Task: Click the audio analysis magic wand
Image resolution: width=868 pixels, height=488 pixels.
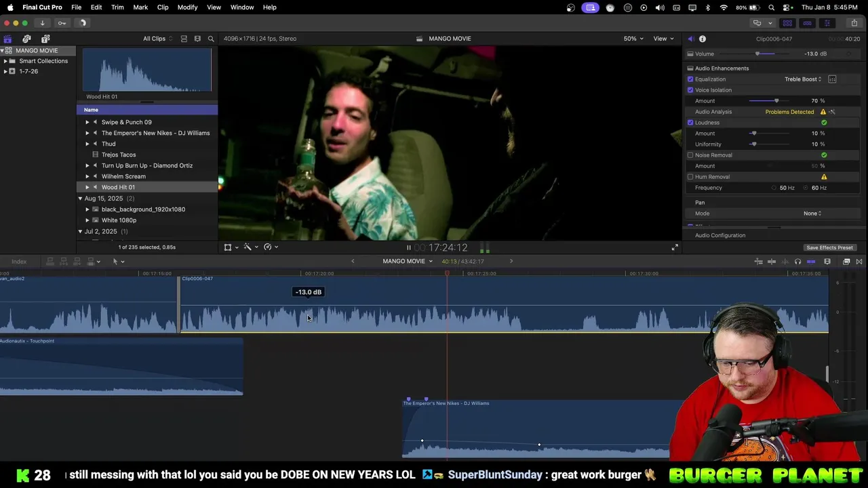Action: click(832, 112)
